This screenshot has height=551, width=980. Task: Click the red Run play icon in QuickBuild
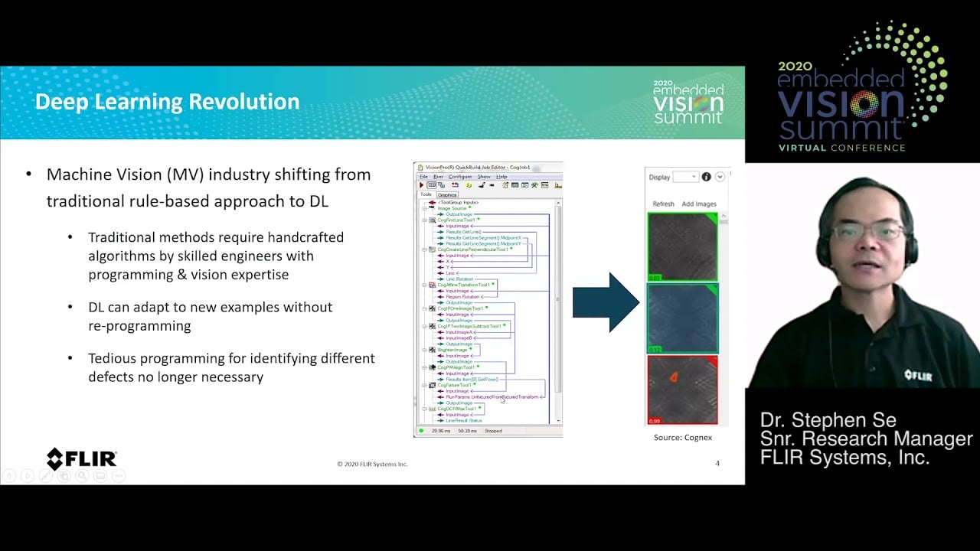(x=421, y=185)
